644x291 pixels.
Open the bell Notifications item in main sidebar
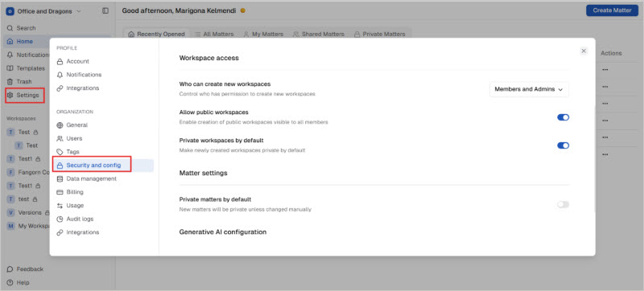(x=28, y=55)
